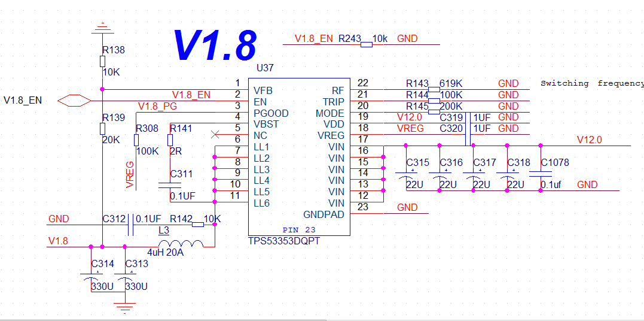
Task: Select the C1078 capacitor symbol
Action: 541,174
